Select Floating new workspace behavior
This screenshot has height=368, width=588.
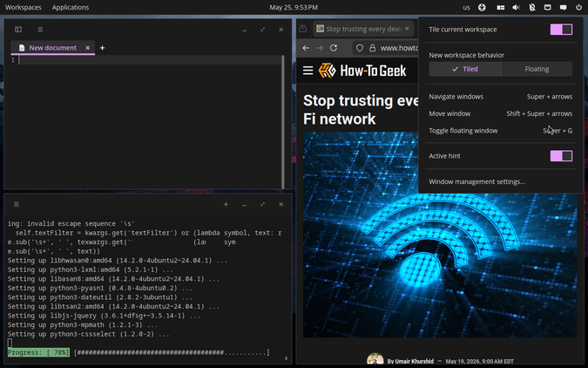pyautogui.click(x=537, y=69)
